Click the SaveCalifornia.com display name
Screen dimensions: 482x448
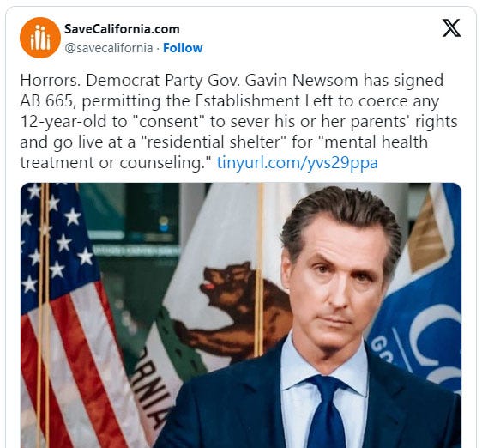point(122,29)
